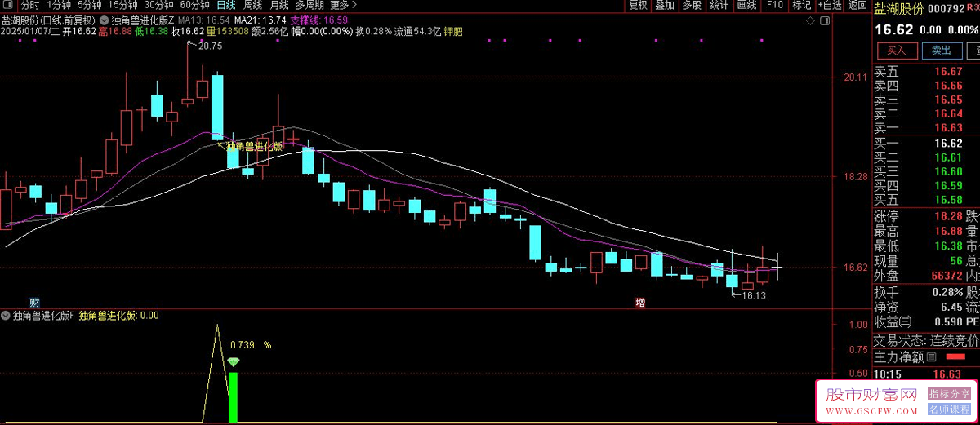Click the 独角兽进化版 signal label on chart

coord(253,147)
